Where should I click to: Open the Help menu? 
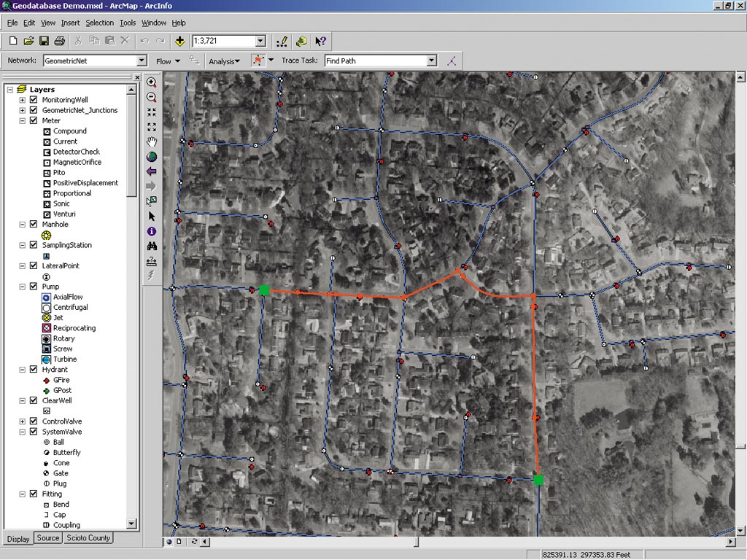(x=179, y=23)
